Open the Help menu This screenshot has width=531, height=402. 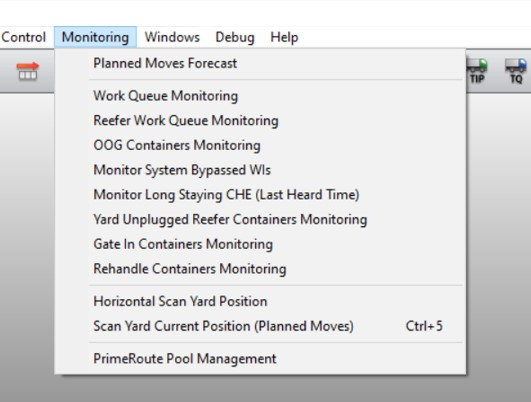(284, 37)
